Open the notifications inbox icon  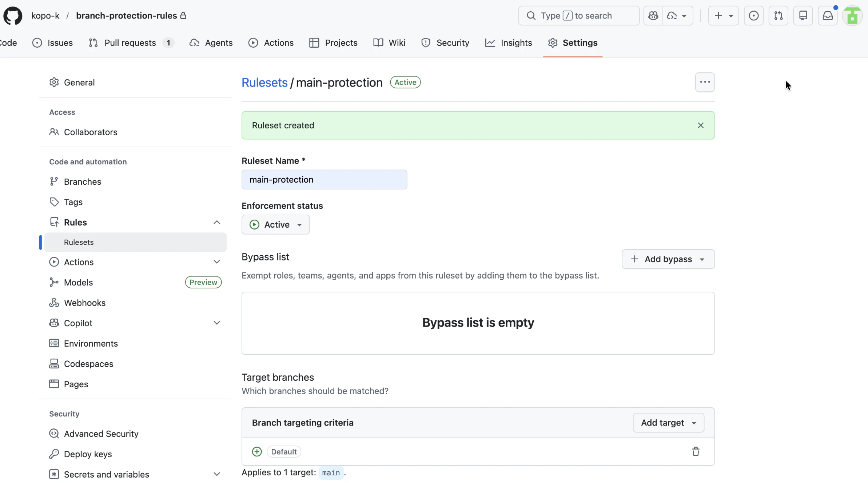tap(828, 16)
